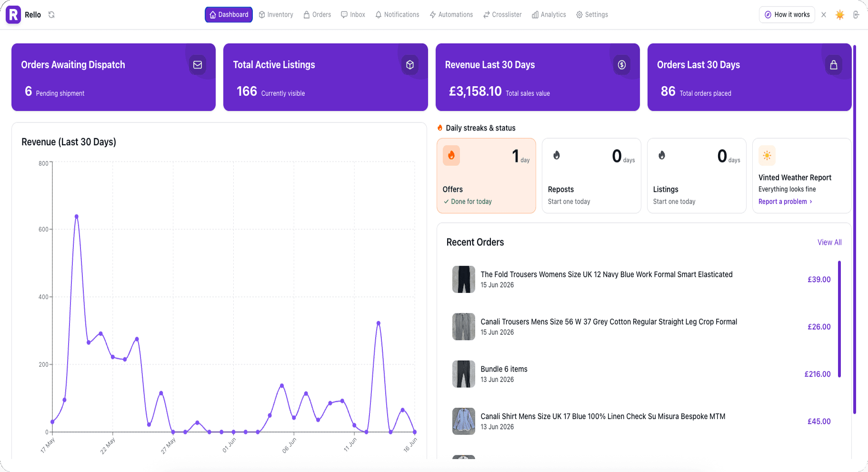Image resolution: width=868 pixels, height=472 pixels.
Task: Click the 86 total orders placed value
Action: pyautogui.click(x=668, y=91)
